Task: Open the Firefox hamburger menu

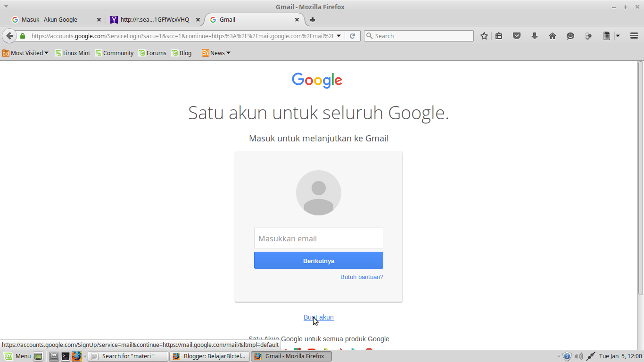Action: pos(634,35)
